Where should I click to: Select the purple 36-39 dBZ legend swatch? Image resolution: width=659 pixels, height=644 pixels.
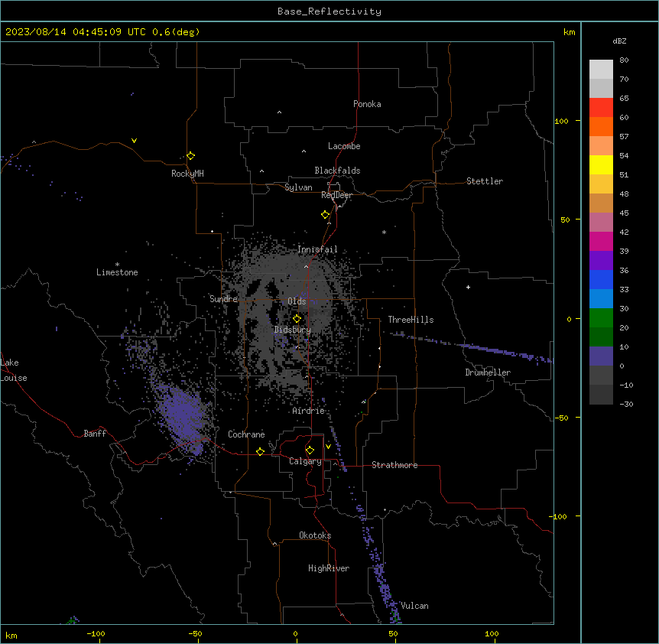(x=601, y=261)
